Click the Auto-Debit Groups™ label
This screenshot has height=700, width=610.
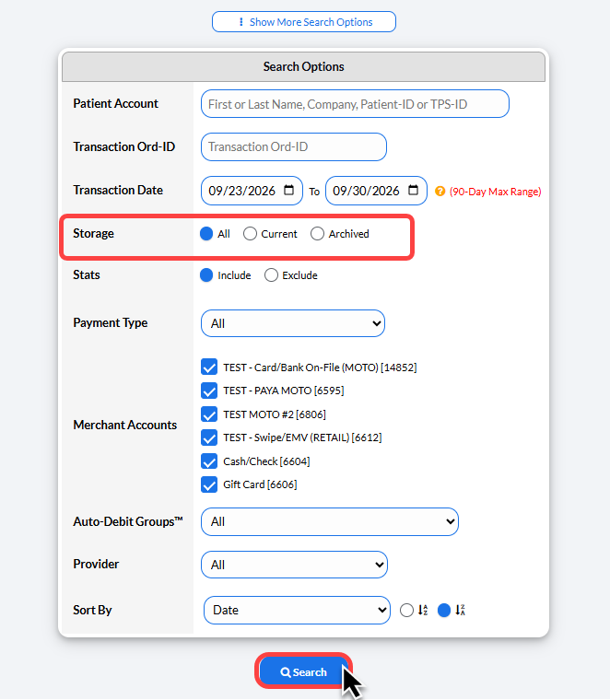[128, 521]
